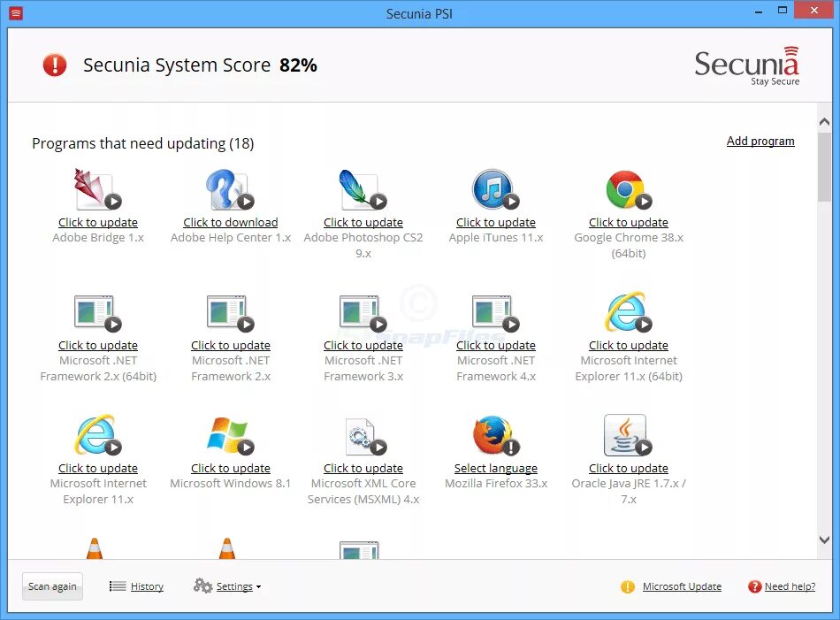This screenshot has height=620, width=840.
Task: Click the Microsoft XML Core Services 4.x label
Action: tap(363, 492)
